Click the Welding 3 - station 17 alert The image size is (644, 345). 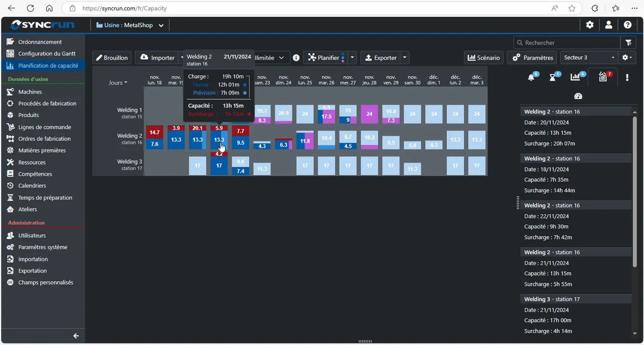[576, 315]
